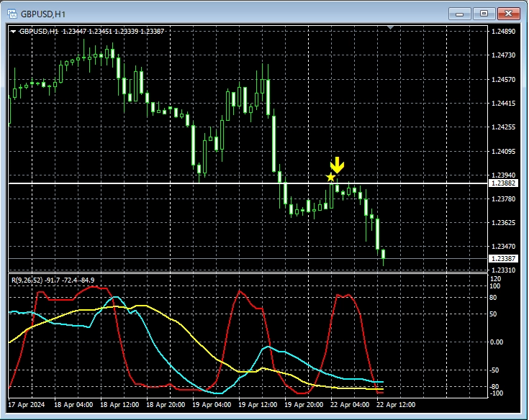Click the 1.23882 price label on axis
The image size is (529, 420).
(x=502, y=183)
